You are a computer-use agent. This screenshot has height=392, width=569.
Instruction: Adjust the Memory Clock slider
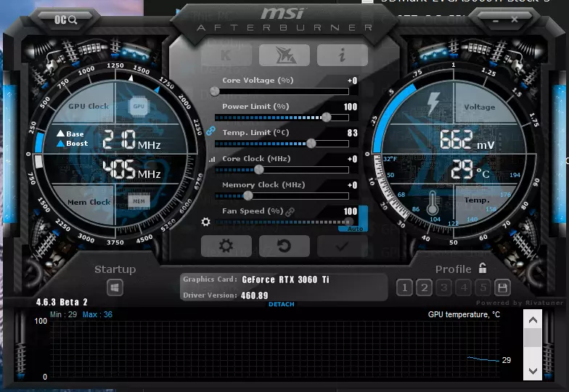(x=282, y=196)
